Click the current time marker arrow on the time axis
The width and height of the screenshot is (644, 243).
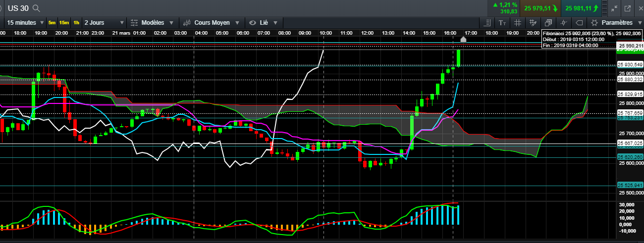coord(464,39)
